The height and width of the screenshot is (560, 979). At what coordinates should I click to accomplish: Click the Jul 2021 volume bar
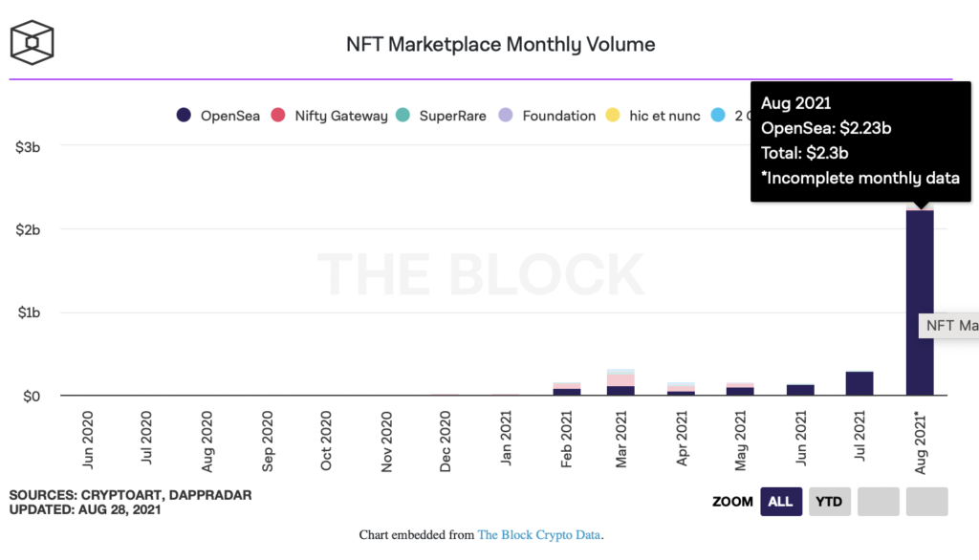coord(859,383)
